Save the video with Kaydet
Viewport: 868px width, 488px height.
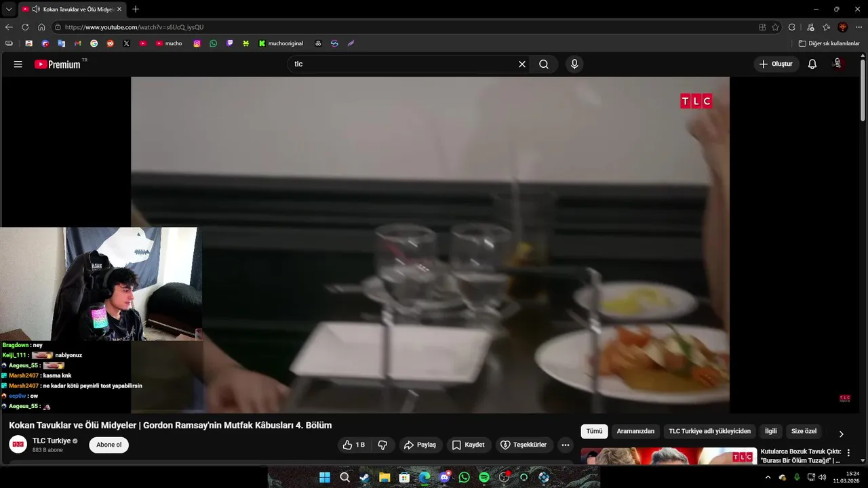tap(468, 445)
